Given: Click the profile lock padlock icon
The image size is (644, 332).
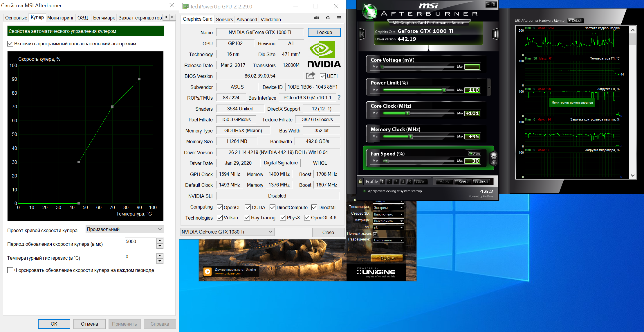Looking at the screenshot, I should [360, 182].
